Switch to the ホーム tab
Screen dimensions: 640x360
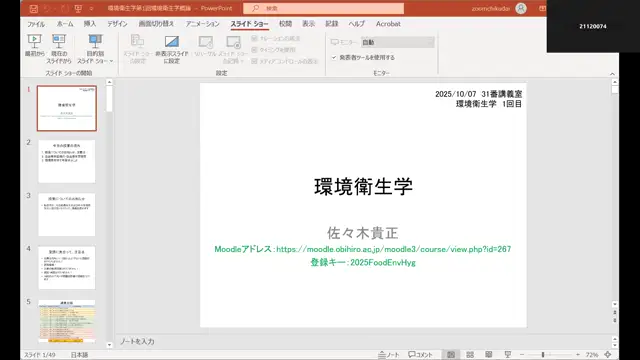pos(65,24)
